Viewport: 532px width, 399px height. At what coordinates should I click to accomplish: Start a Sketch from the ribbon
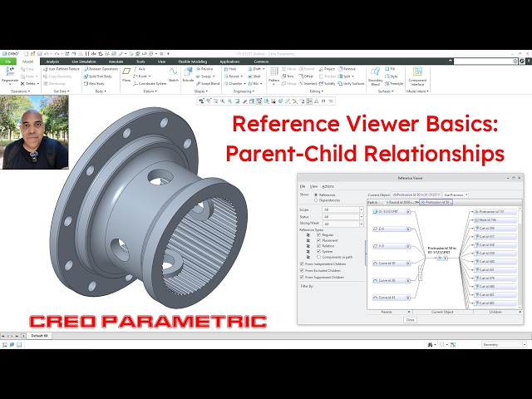tap(174, 75)
